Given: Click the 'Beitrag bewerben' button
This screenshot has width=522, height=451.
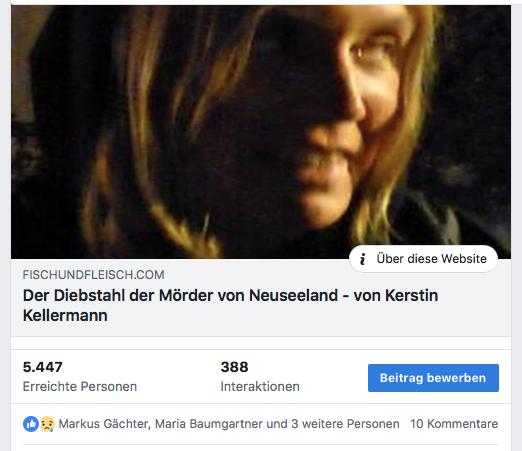Looking at the screenshot, I should coord(433,378).
